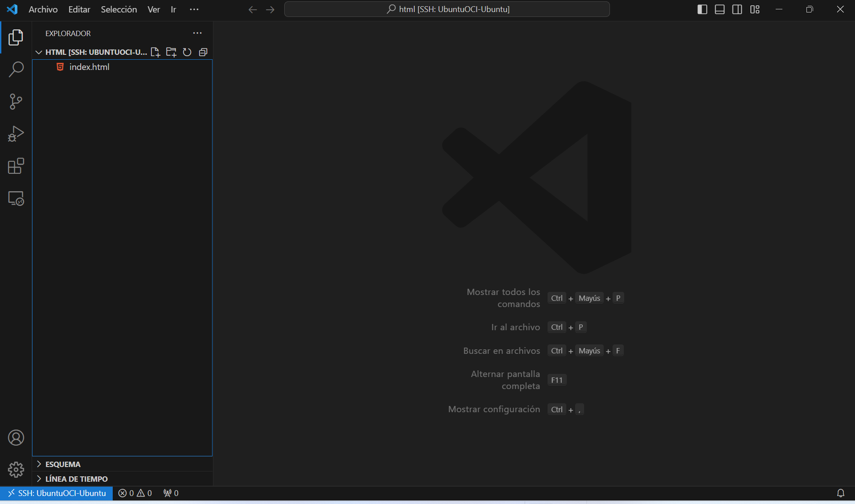Screen dimensions: 855x504
Task: Click the "Ir al archivo" hint text
Action: 515,327
